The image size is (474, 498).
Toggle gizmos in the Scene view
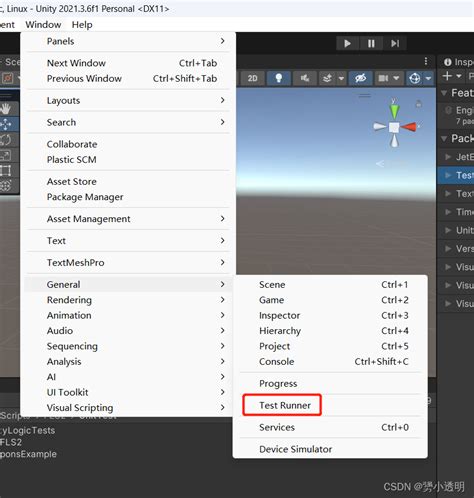tap(415, 78)
